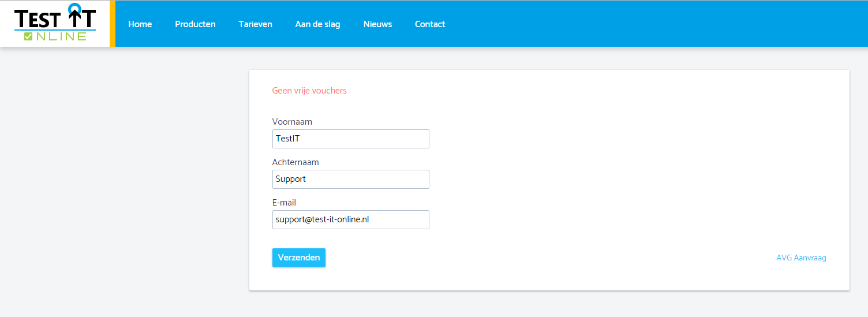Click the Achternaam label
Screen dimensions: 868x317
point(295,162)
